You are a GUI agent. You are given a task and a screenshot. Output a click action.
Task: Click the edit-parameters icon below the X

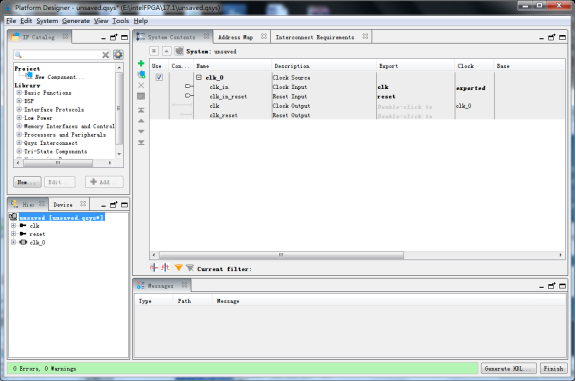pos(141,96)
